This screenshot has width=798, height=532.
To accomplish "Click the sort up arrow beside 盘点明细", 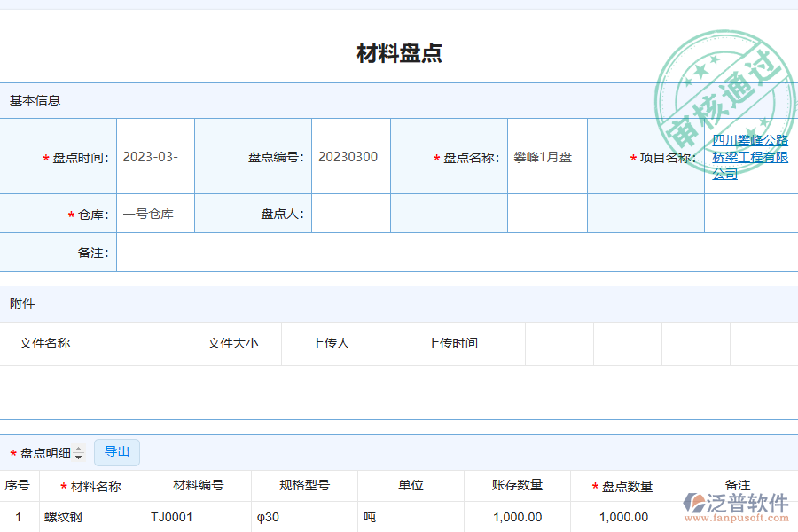I will point(79,449).
